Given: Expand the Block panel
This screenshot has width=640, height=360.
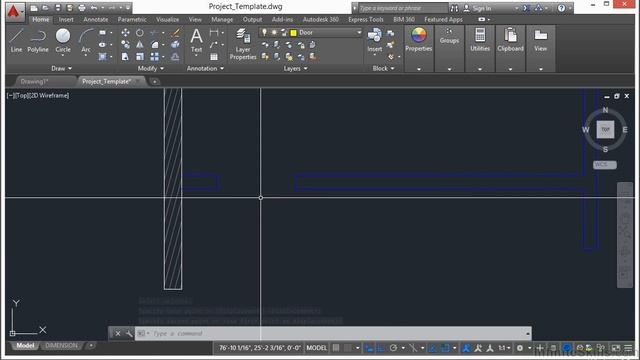Looking at the screenshot, I should [x=383, y=69].
